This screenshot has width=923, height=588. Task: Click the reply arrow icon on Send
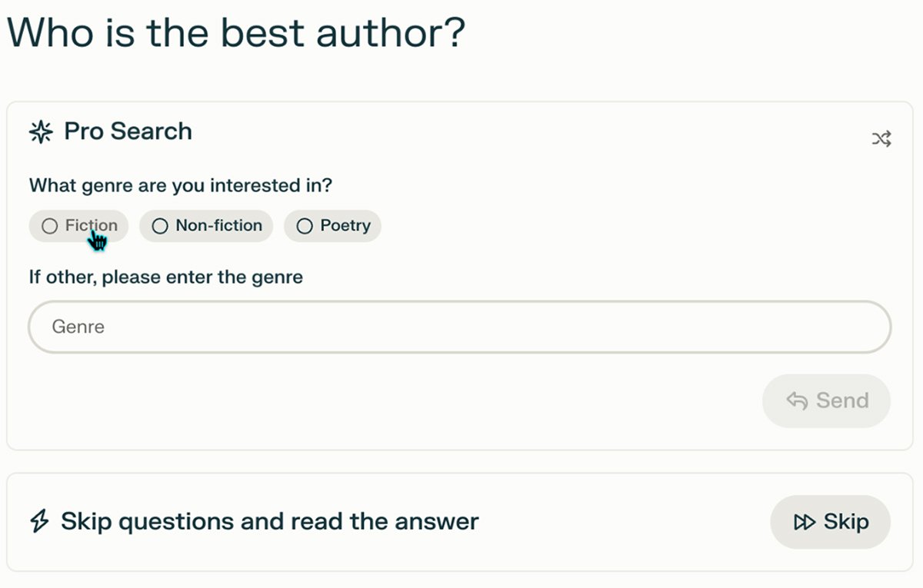tap(797, 400)
